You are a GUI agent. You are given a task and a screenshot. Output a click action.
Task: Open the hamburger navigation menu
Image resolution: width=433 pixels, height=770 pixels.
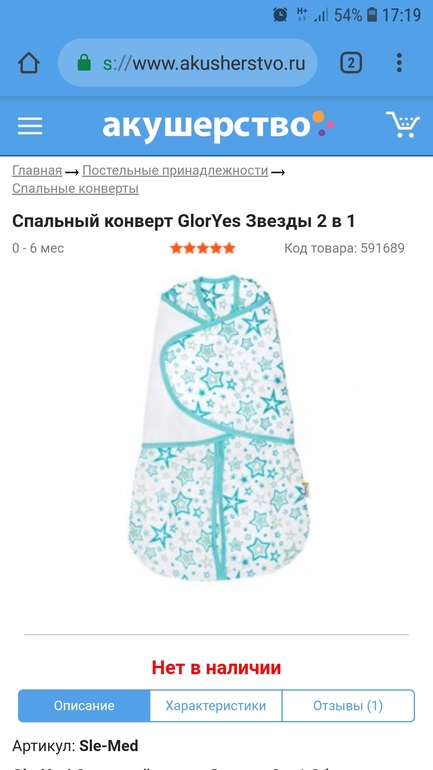pyautogui.click(x=30, y=126)
